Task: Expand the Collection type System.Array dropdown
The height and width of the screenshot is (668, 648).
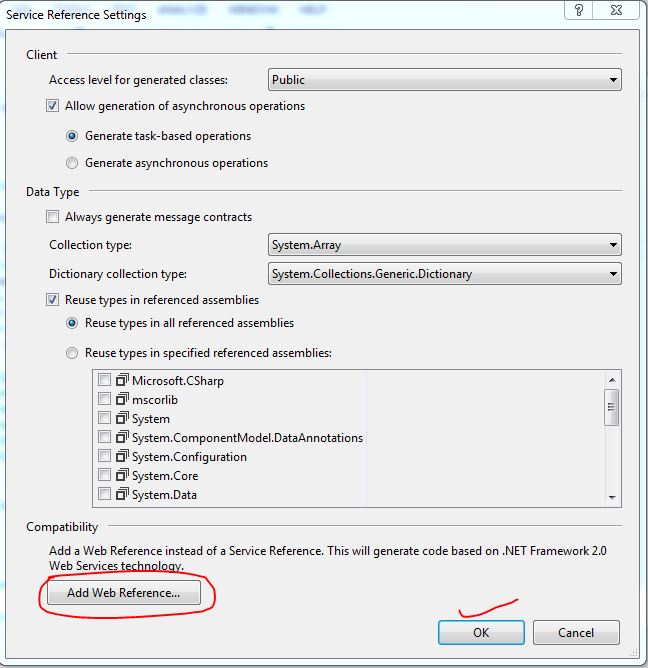Action: click(x=445, y=245)
